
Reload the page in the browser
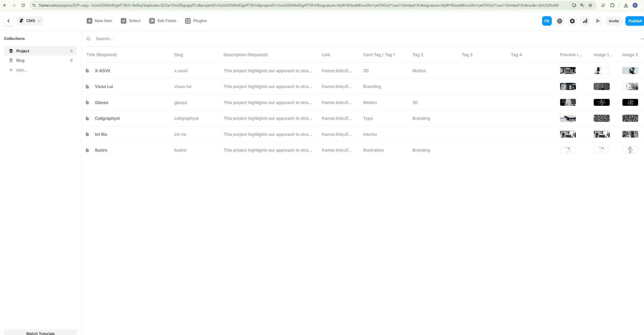click(23, 5)
